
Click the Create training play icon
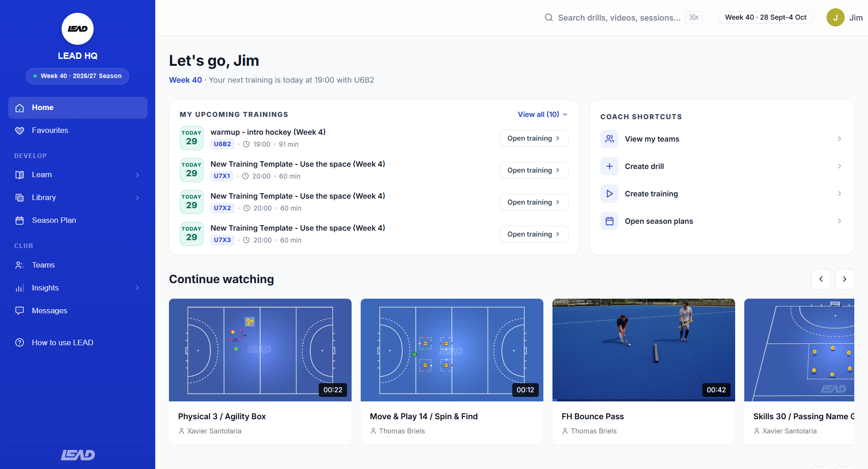[610, 194]
